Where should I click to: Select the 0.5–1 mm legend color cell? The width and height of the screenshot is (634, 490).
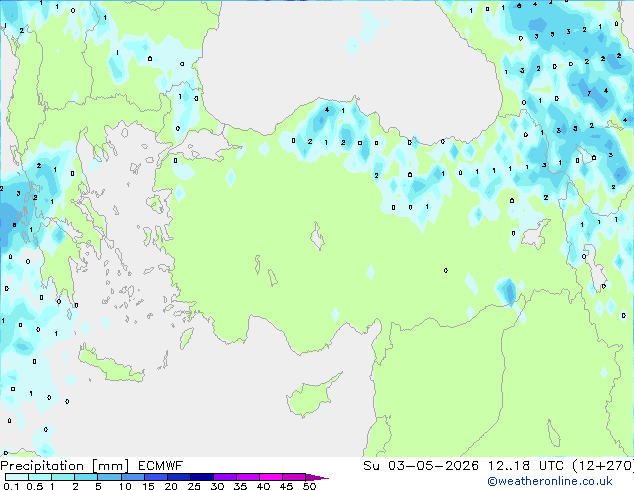click(40, 477)
